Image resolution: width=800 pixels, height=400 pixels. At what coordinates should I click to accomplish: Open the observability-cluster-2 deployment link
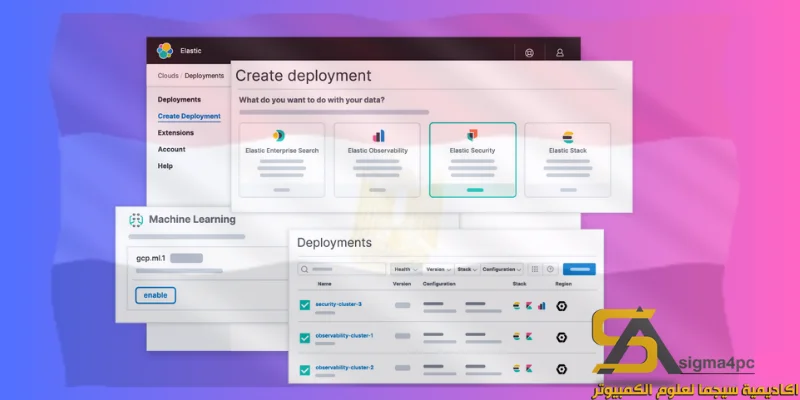[x=344, y=367]
